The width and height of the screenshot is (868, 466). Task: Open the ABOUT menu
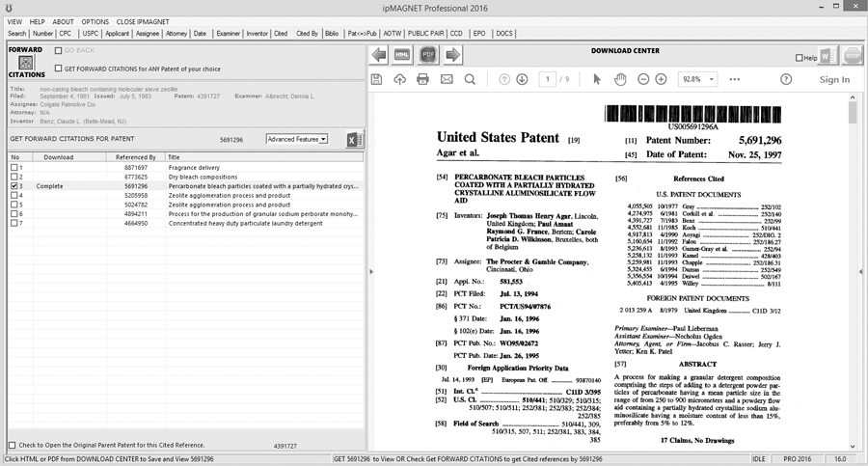(63, 21)
